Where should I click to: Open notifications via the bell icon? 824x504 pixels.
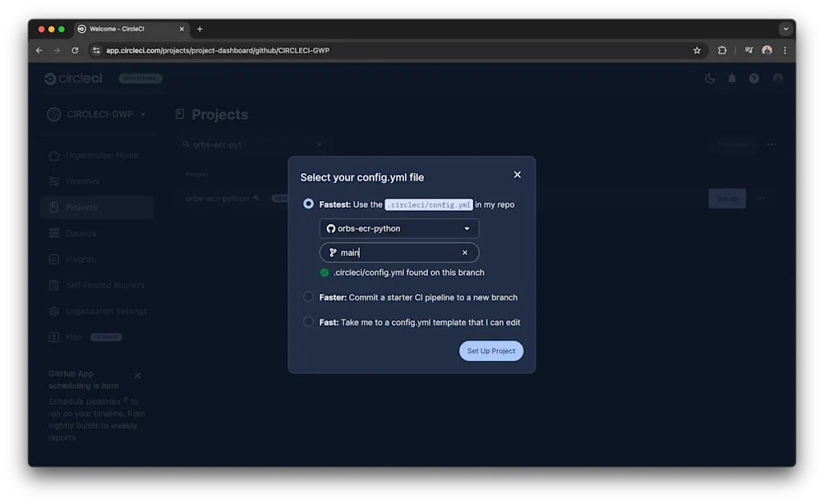click(731, 78)
